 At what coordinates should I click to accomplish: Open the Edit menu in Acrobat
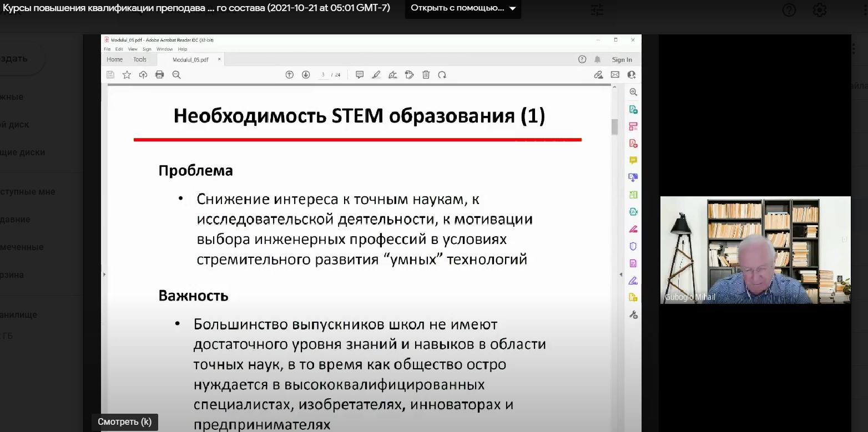119,49
